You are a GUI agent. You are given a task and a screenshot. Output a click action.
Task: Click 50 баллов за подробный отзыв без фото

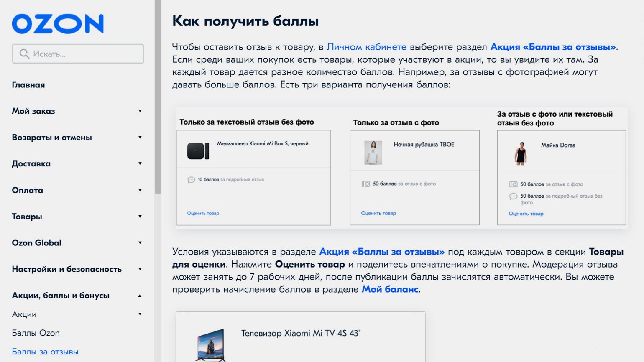coord(562,199)
